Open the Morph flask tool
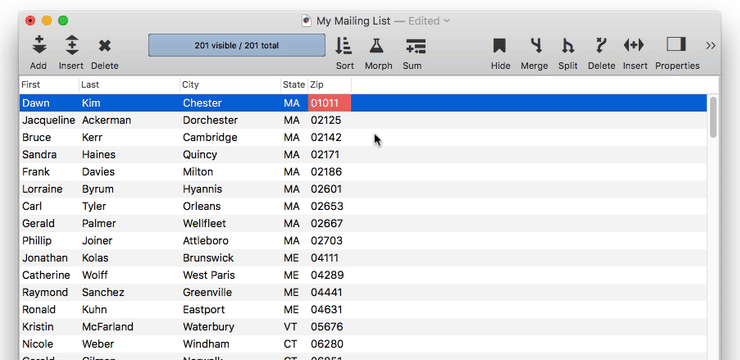The image size is (740, 360). tap(376, 46)
